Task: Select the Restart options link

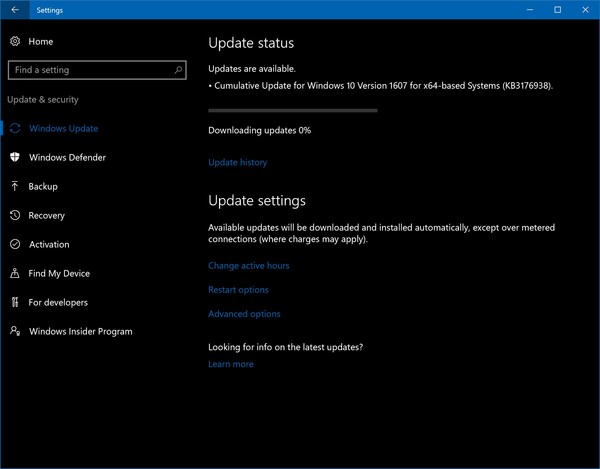Action: point(238,290)
